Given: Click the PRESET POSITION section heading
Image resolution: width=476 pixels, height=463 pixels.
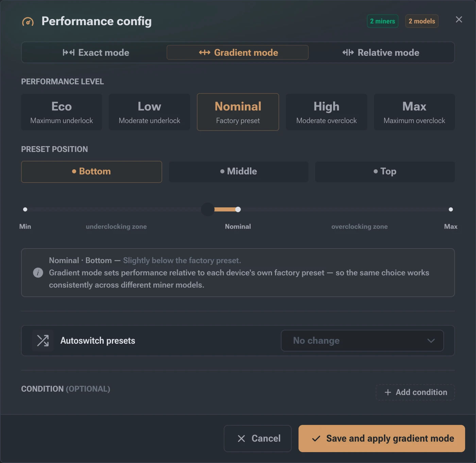Looking at the screenshot, I should (54, 149).
